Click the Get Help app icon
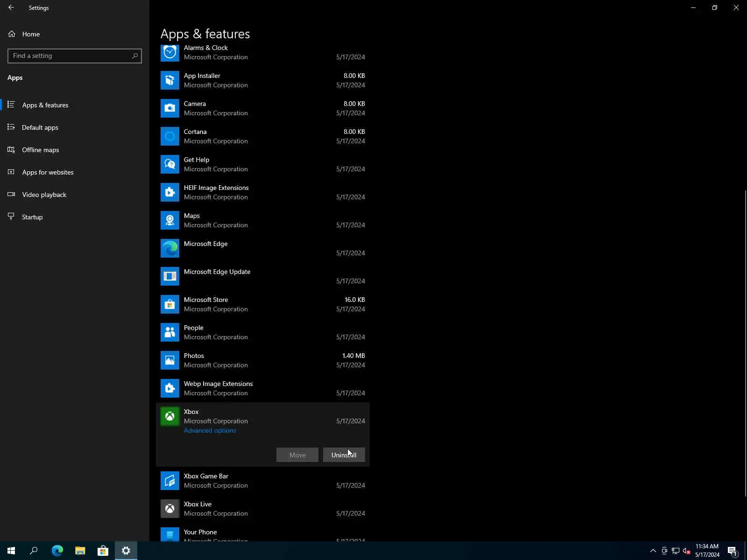The image size is (747, 560). (x=170, y=164)
